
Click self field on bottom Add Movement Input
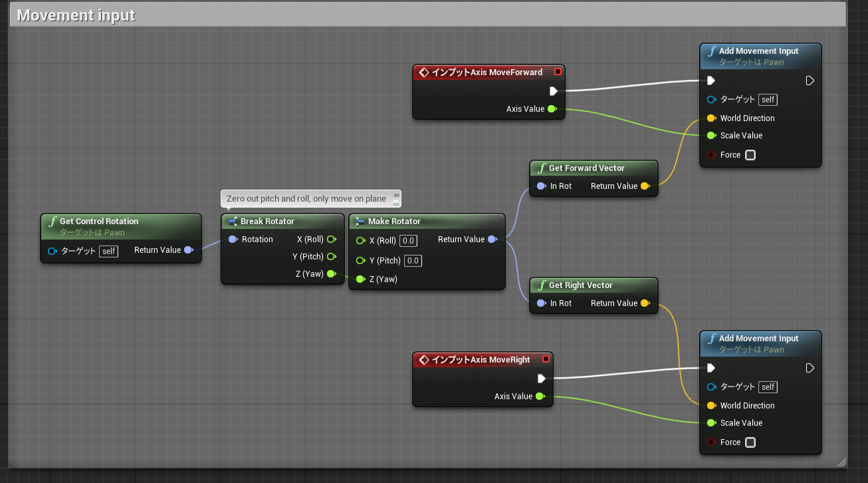768,387
